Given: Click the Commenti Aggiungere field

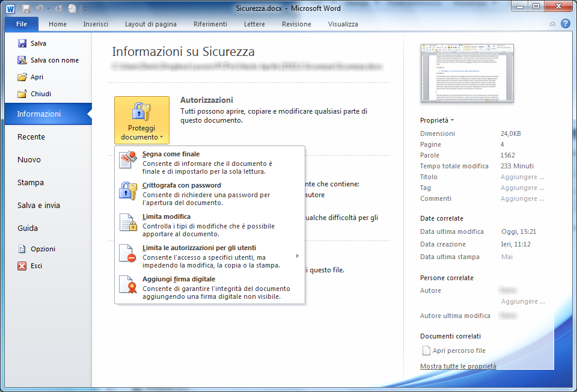Looking at the screenshot, I should 522,199.
